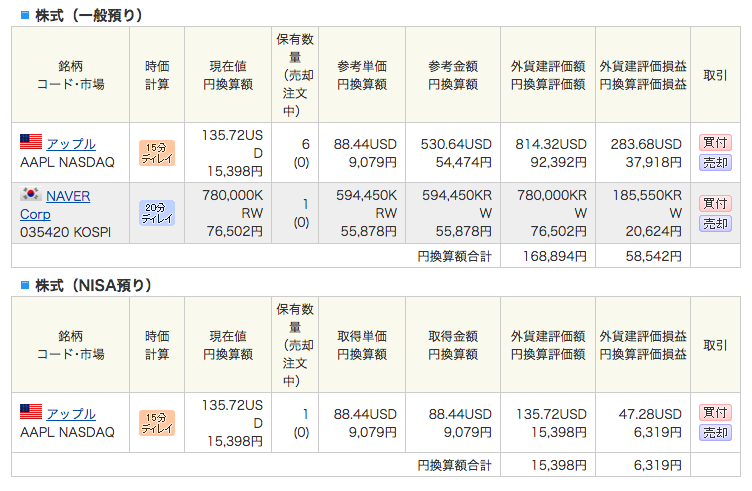The height and width of the screenshot is (491, 752).
Task: Click 15分ディレイ badge in 一般預り Apple row
Action: coord(157,153)
